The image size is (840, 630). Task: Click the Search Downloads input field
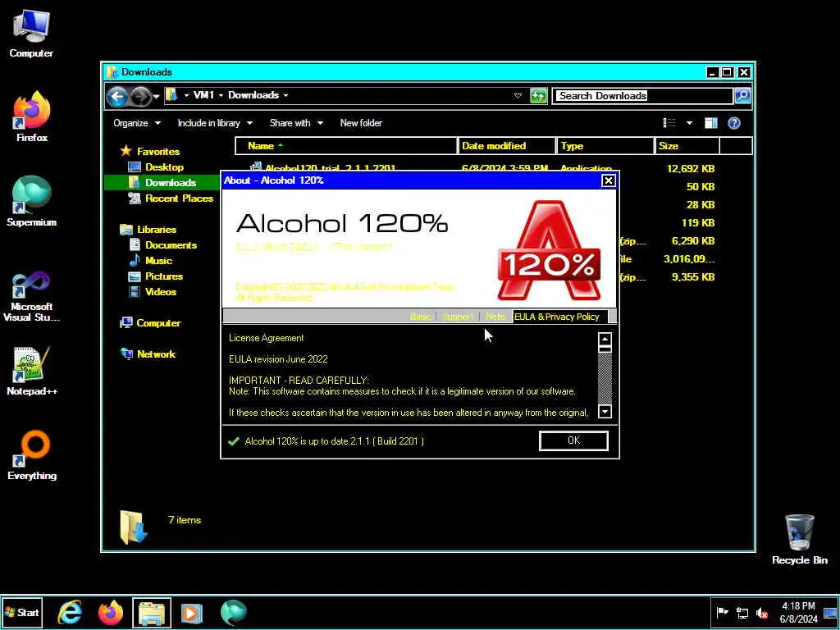point(641,96)
